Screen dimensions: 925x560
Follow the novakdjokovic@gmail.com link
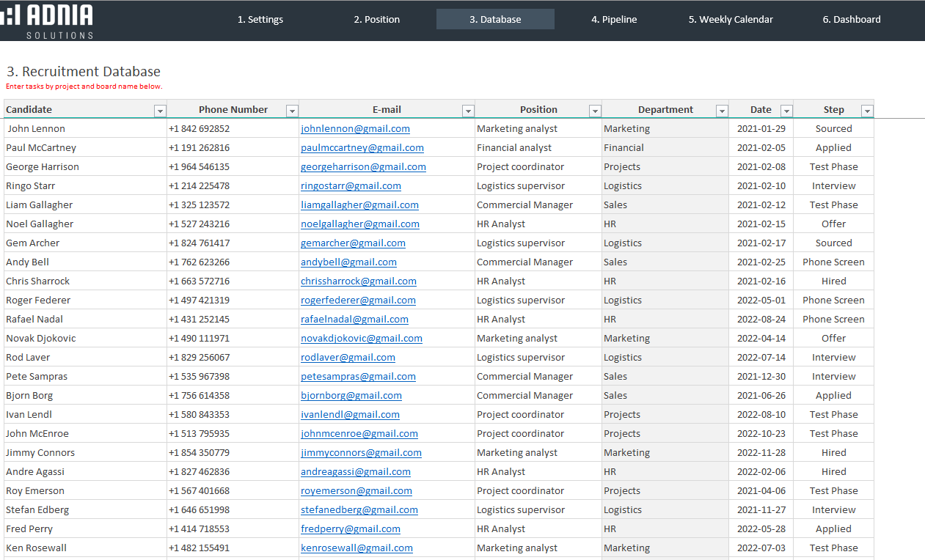click(362, 339)
